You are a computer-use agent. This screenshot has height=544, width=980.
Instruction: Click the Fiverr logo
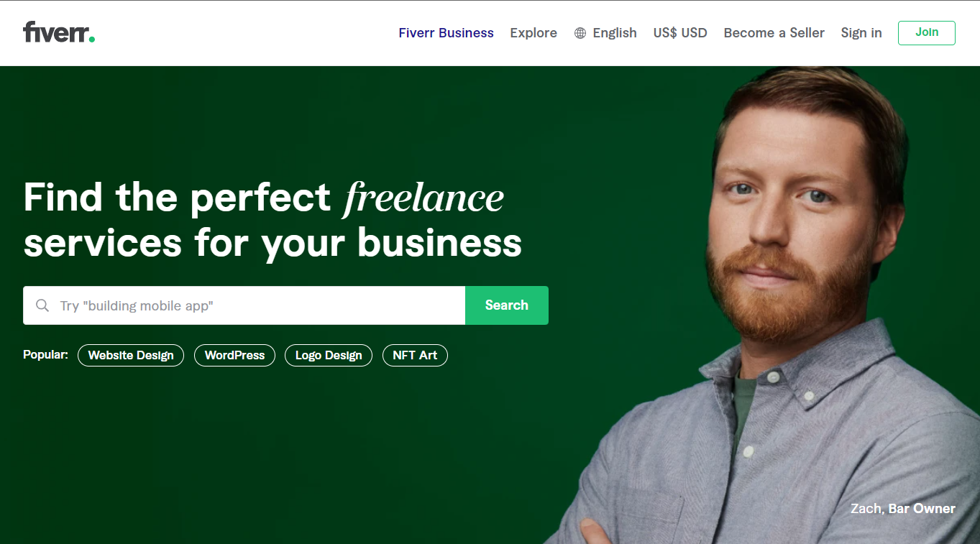point(59,32)
